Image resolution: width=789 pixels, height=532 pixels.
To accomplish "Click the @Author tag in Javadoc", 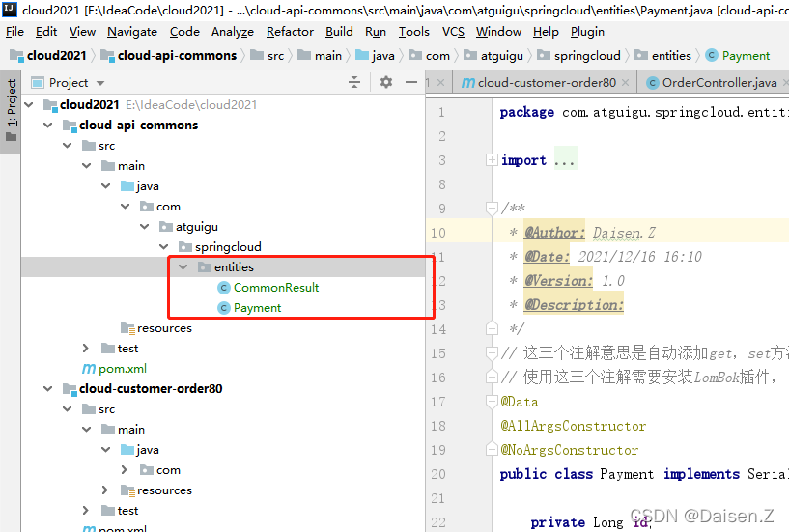I will (554, 232).
